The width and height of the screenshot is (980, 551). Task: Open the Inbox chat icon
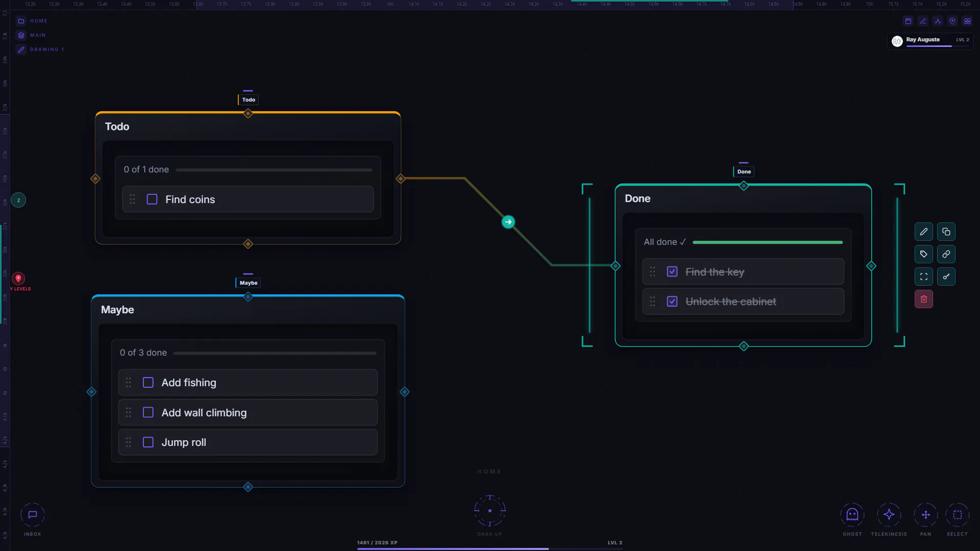(x=33, y=515)
